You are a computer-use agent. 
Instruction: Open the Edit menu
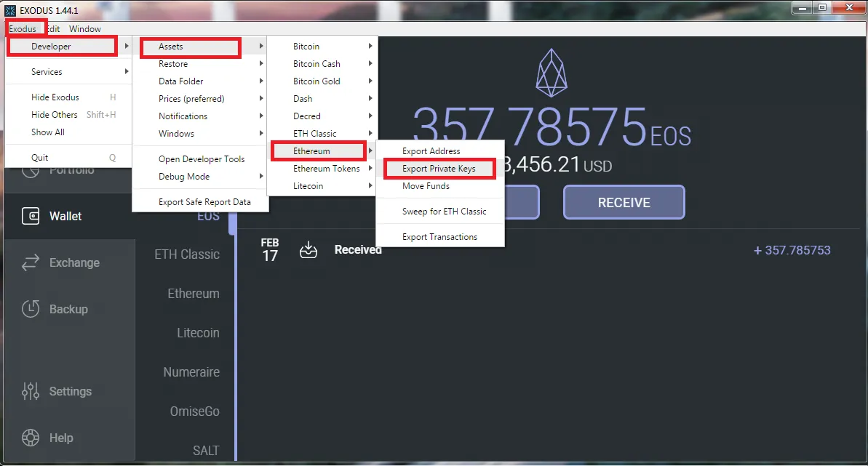[x=53, y=29]
